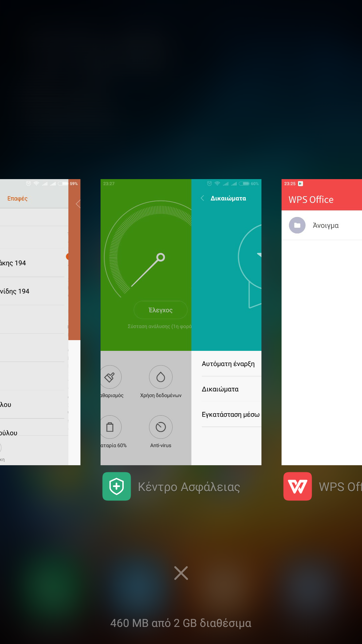This screenshot has width=362, height=644.
Task: Tap the Άνοιγμα label in WPS Office
Action: pyautogui.click(x=325, y=225)
